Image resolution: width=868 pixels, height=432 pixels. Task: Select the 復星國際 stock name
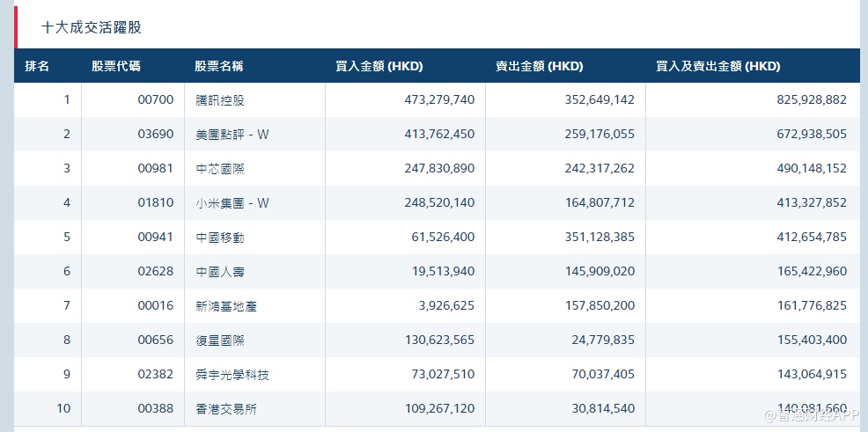[220, 340]
